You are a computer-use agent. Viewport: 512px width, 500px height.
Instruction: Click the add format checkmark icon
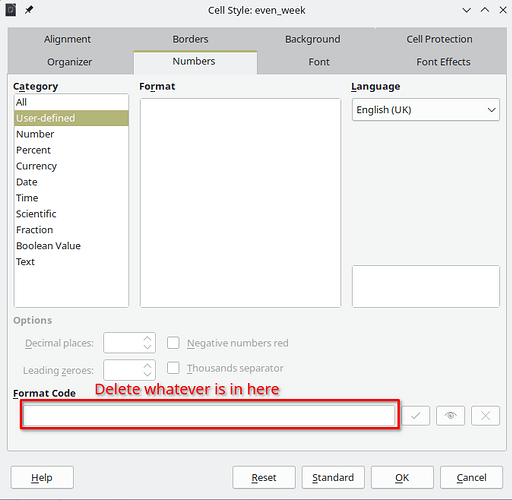point(415,416)
